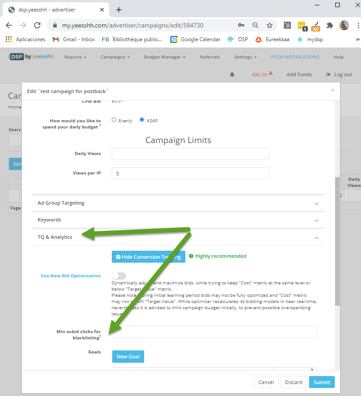Open the Settings dropdown menu
Image resolution: width=361 pixels, height=396 pixels.
tap(245, 57)
